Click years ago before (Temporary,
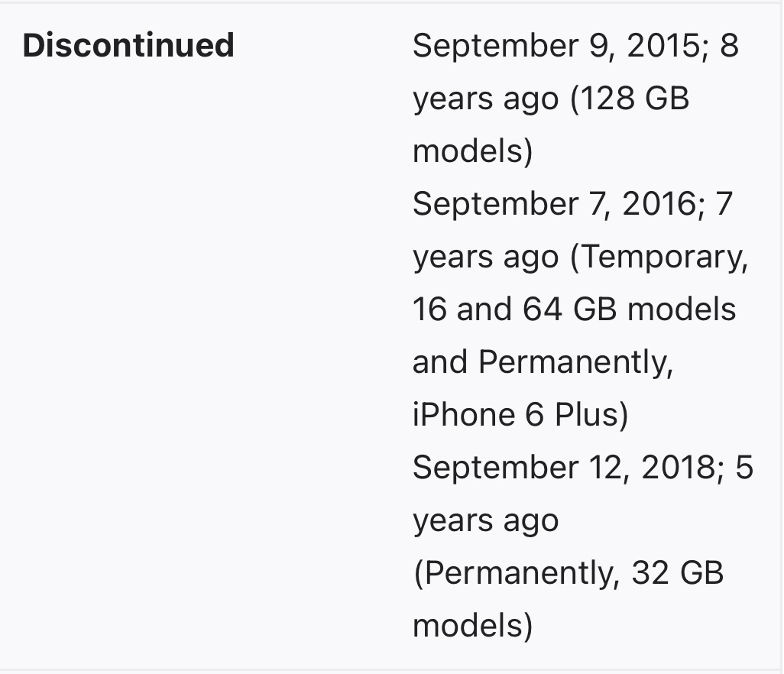The image size is (784, 674). point(485,257)
